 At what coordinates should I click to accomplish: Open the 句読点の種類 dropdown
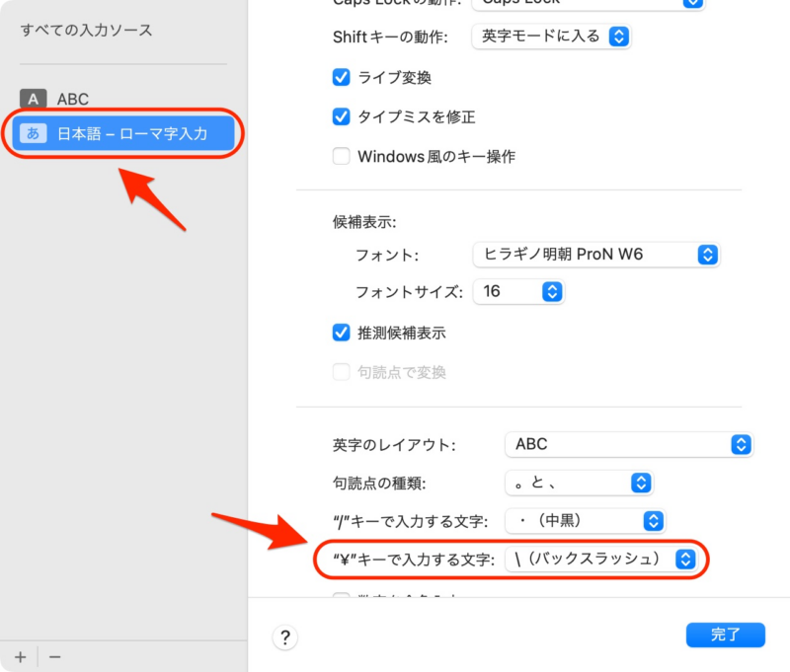point(579,483)
